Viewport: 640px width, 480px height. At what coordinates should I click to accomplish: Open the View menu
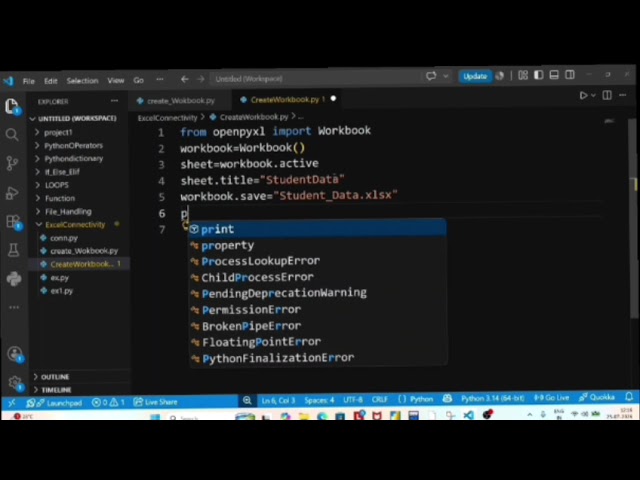(116, 80)
